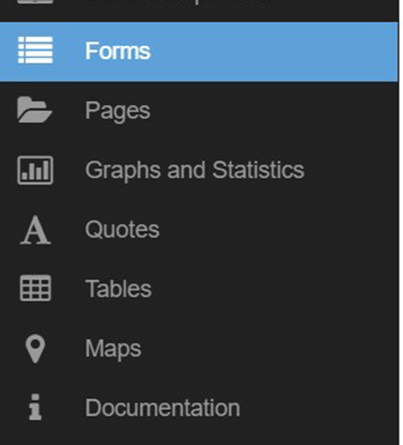This screenshot has height=445, width=403.
Task: Click the Maps location pin icon
Action: [35, 349]
